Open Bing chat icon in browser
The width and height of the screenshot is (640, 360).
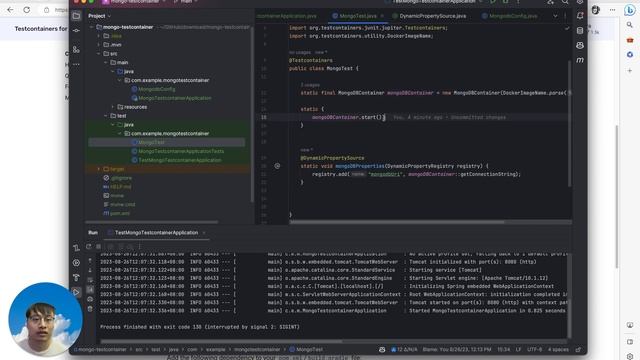click(x=629, y=10)
